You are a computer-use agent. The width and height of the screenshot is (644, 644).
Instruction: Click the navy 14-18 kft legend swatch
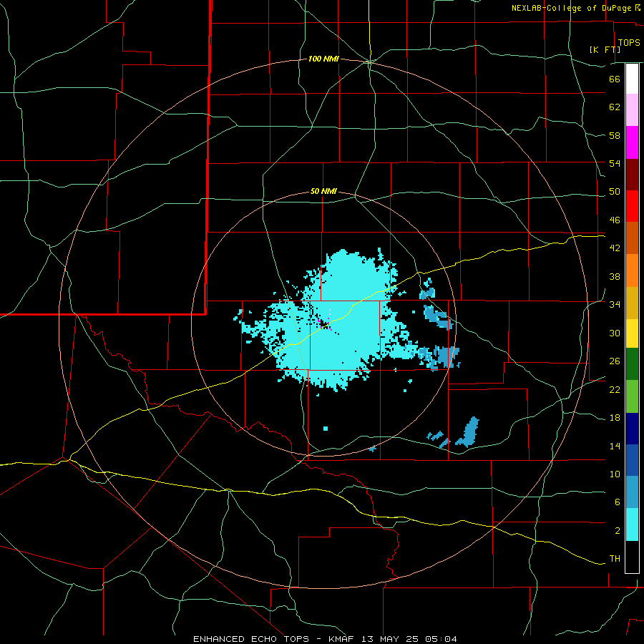632,429
